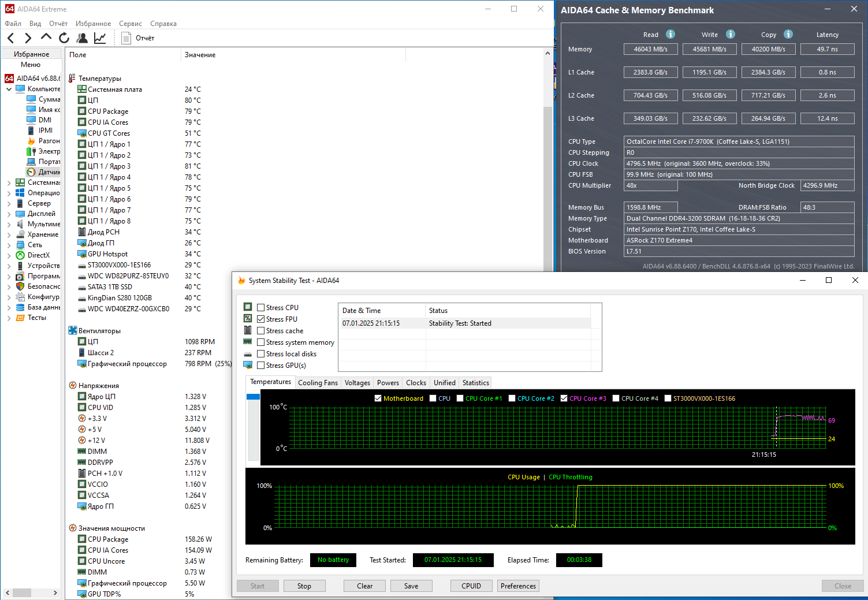Click the flame icon in Stability Test title
The height and width of the screenshot is (600, 868).
(x=241, y=281)
